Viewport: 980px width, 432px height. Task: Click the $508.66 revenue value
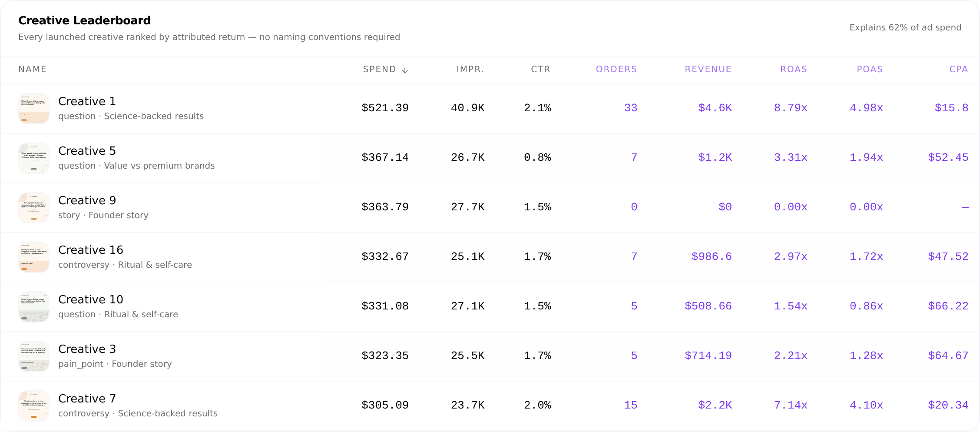(708, 306)
